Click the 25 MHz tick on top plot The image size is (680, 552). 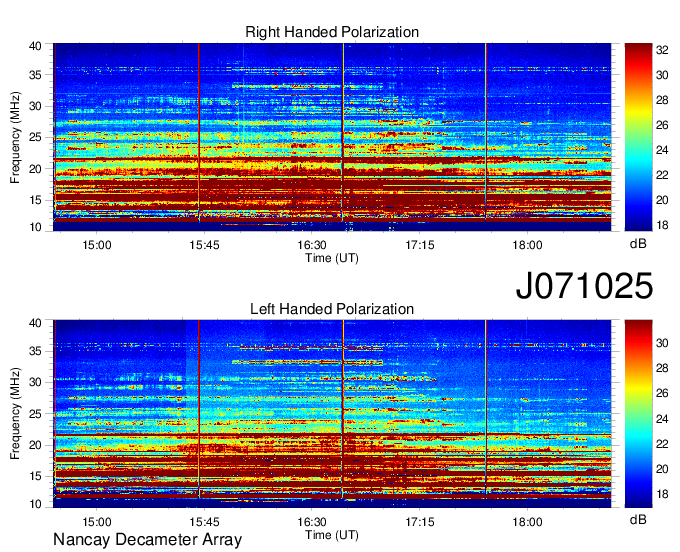click(x=36, y=137)
